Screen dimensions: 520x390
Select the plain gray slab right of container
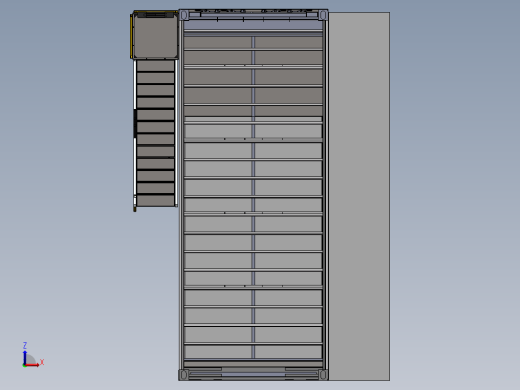359,196
